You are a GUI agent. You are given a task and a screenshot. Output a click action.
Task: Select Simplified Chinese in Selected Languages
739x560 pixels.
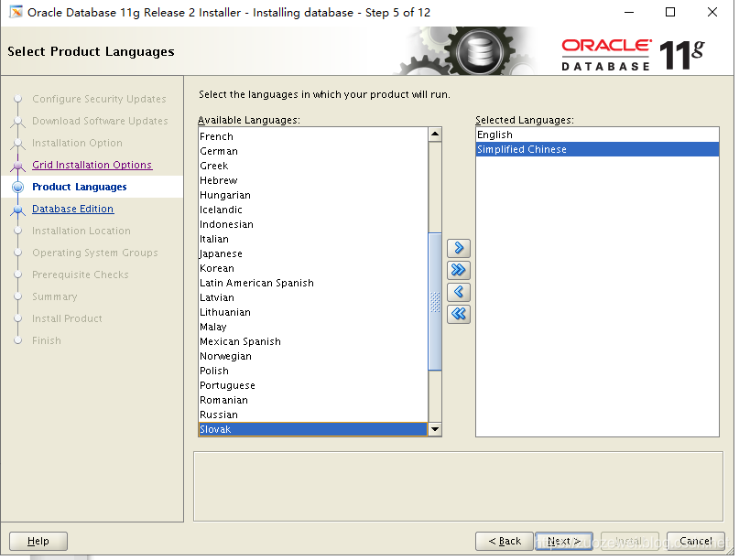point(597,149)
